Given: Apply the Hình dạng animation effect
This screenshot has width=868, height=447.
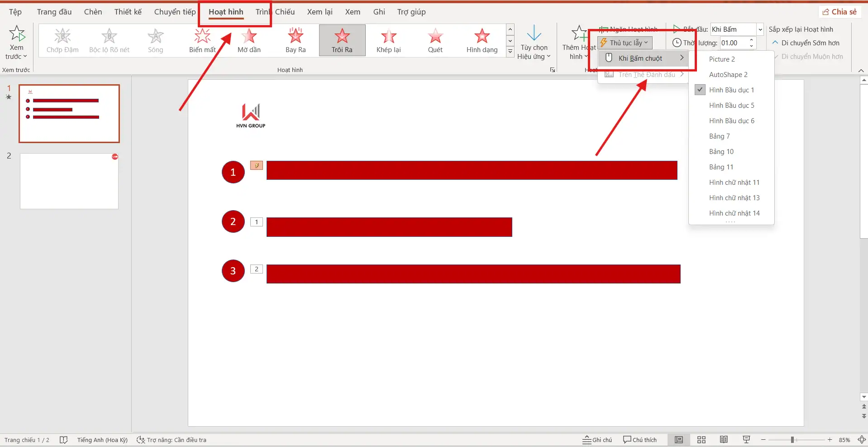Looking at the screenshot, I should (x=482, y=40).
